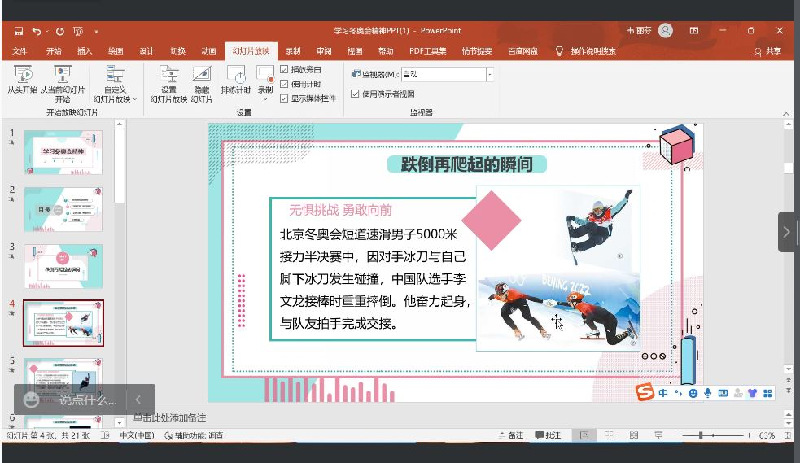Click the user account avatar
This screenshot has width=800, height=463.
pos(665,31)
